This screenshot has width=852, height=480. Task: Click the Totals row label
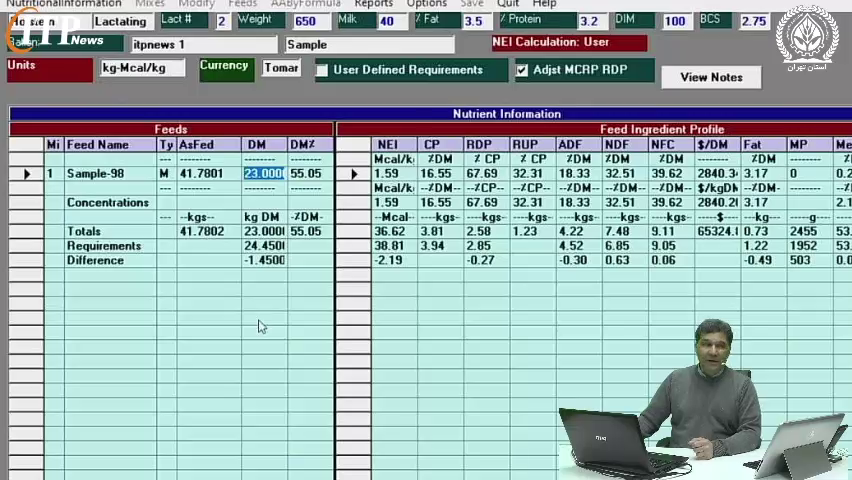tap(84, 232)
